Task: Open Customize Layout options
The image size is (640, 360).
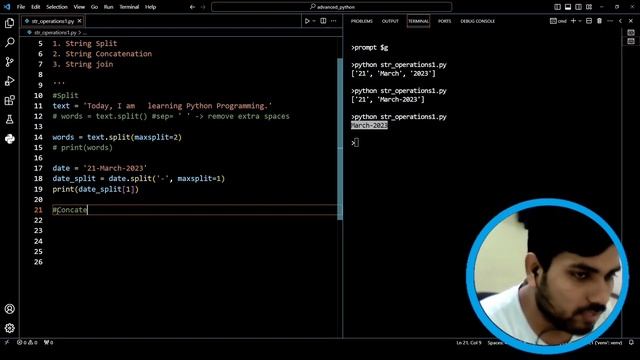Action: click(x=589, y=7)
